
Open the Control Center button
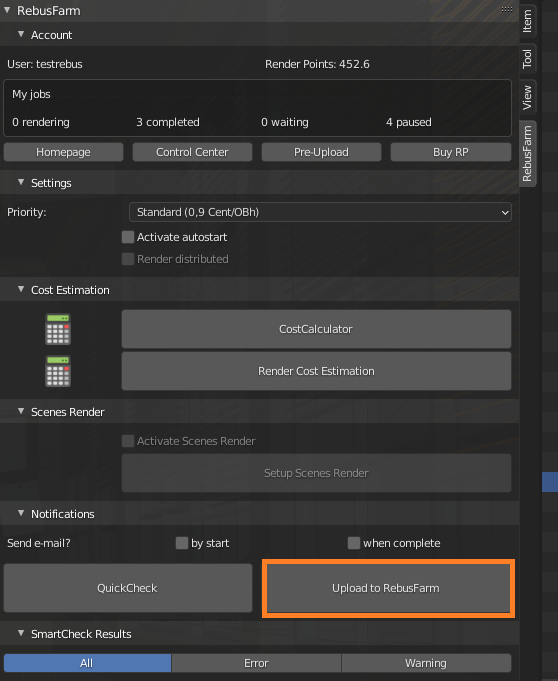[192, 152]
